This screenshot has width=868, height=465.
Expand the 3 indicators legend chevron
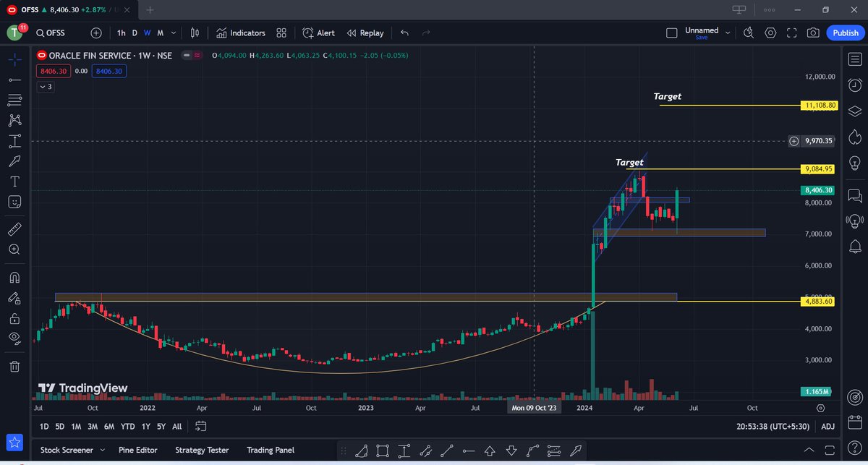point(46,87)
